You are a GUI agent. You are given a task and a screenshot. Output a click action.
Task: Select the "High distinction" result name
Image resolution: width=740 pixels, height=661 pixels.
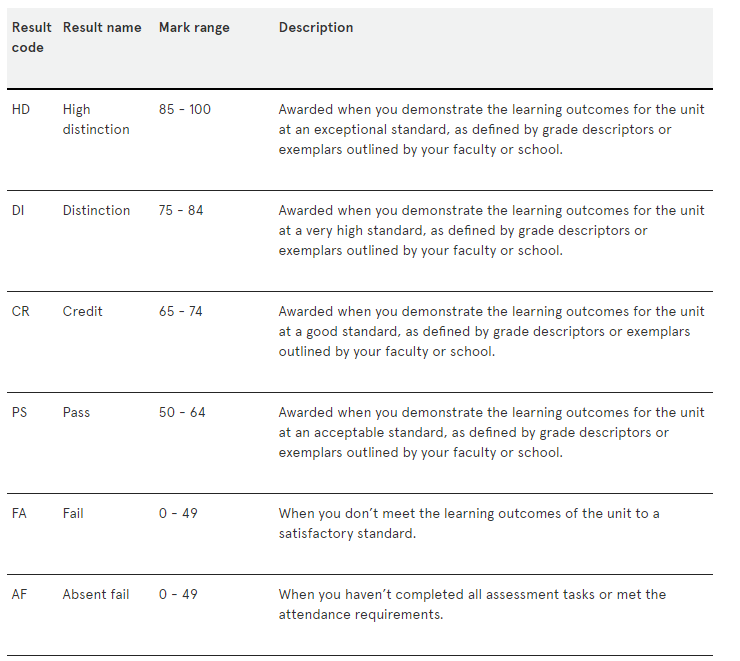click(96, 119)
